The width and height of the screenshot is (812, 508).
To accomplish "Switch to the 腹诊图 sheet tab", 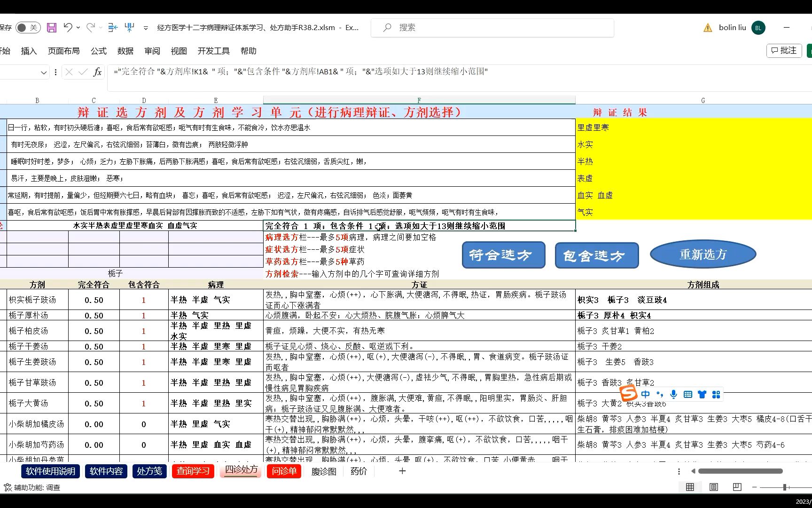I will pyautogui.click(x=323, y=471).
